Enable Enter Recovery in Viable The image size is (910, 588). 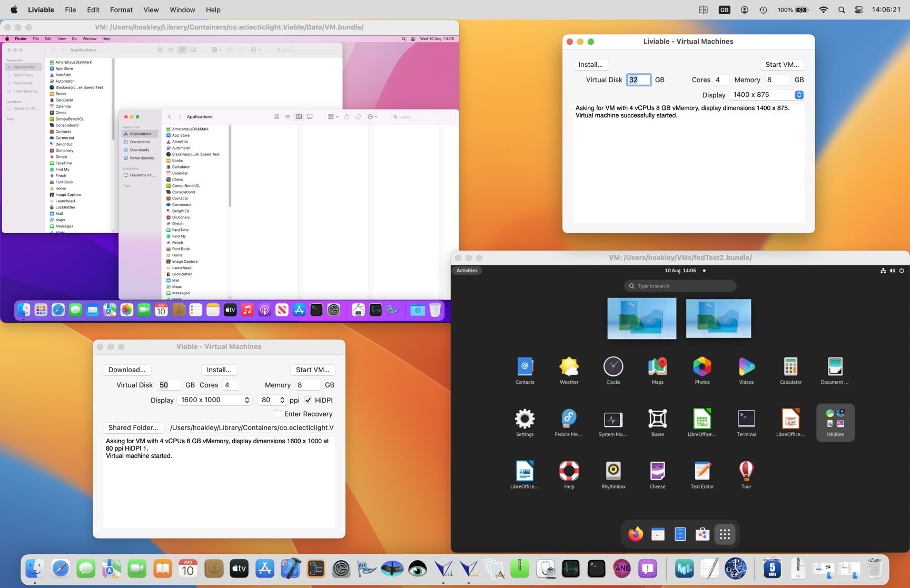(x=278, y=414)
